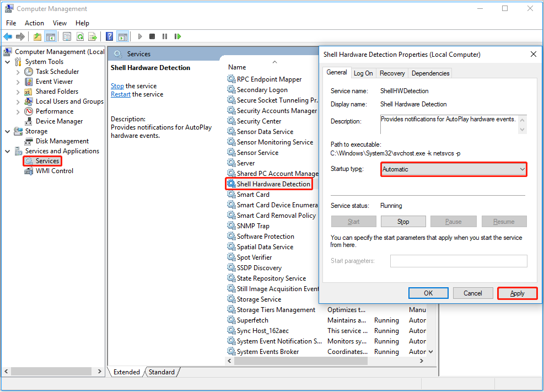Click the Back navigation arrow
Viewport: 544px width, 392px height.
tap(8, 36)
